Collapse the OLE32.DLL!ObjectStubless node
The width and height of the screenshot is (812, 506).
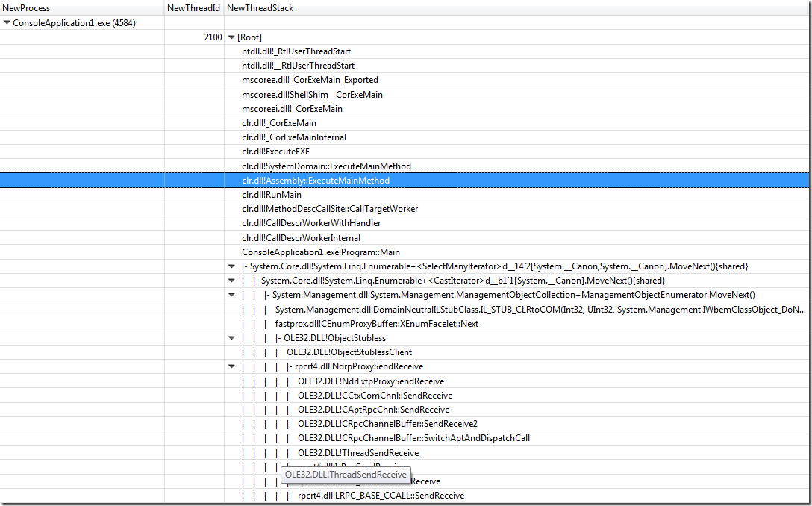click(x=231, y=337)
